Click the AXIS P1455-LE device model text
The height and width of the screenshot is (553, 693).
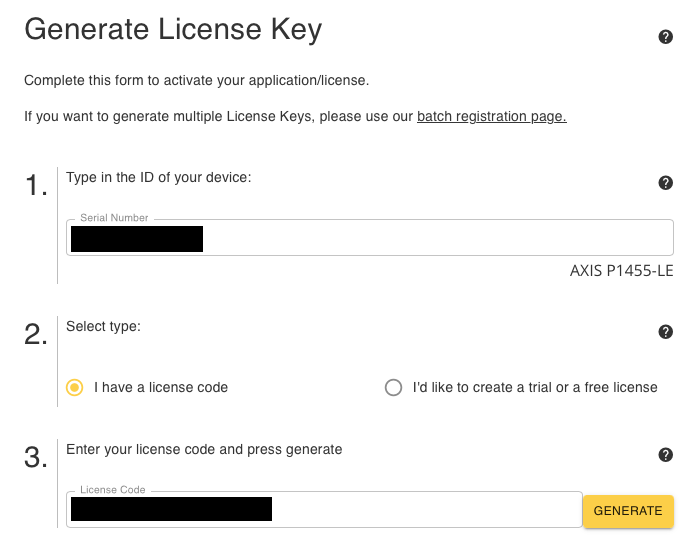(621, 270)
